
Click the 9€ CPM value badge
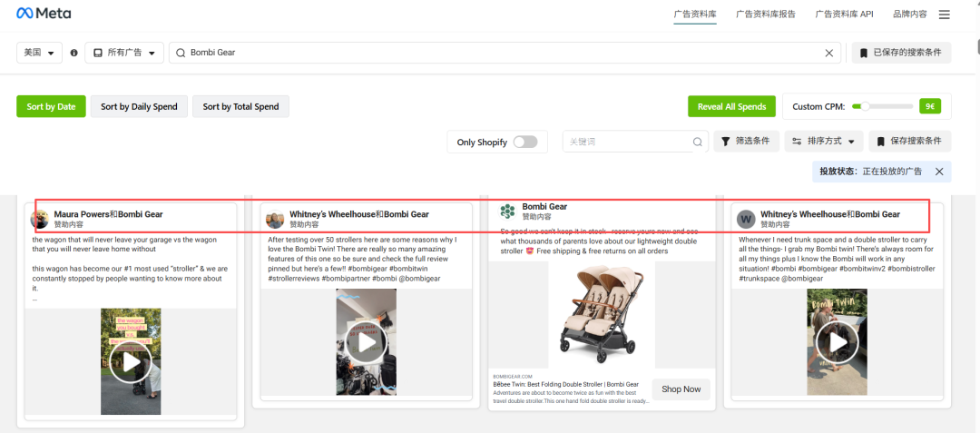(x=930, y=106)
